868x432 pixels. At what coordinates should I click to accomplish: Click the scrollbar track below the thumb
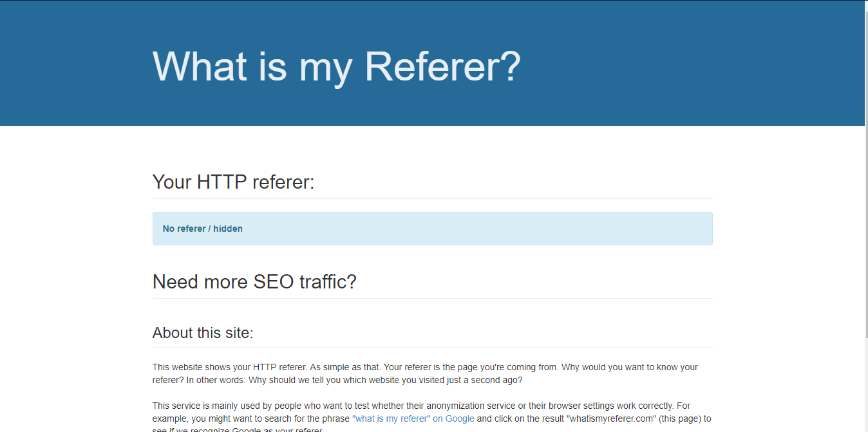pyautogui.click(x=866, y=386)
